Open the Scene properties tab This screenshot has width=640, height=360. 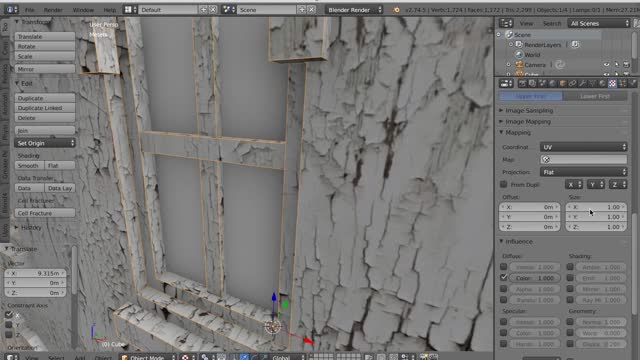542,83
